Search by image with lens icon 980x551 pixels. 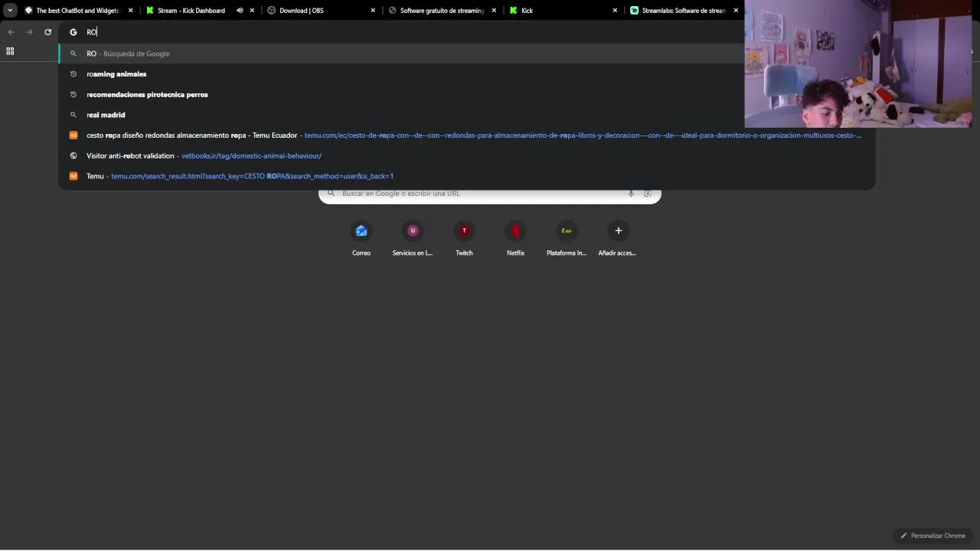click(648, 194)
